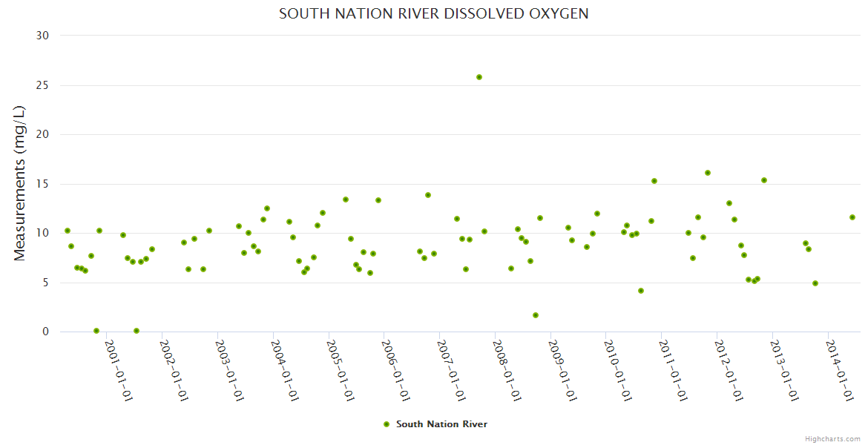This screenshot has height=445, width=868.
Task: Click the Measurements (mg/L) y-axis title
Action: click(x=20, y=183)
